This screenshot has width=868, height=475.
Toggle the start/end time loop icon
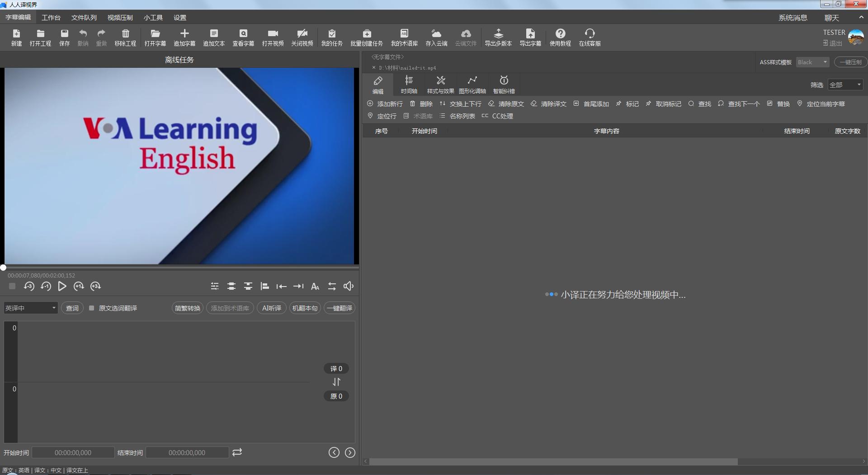tap(237, 452)
